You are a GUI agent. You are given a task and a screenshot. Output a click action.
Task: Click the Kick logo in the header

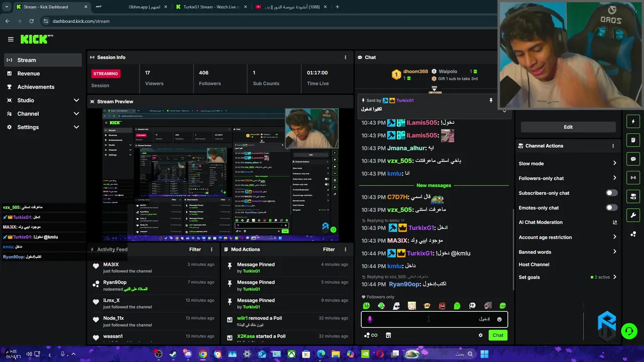tap(36, 39)
